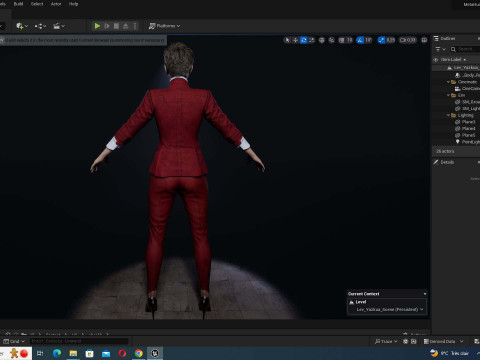
Task: Click the trace screenshot/bookmark icon in status bar
Action: coord(414,341)
